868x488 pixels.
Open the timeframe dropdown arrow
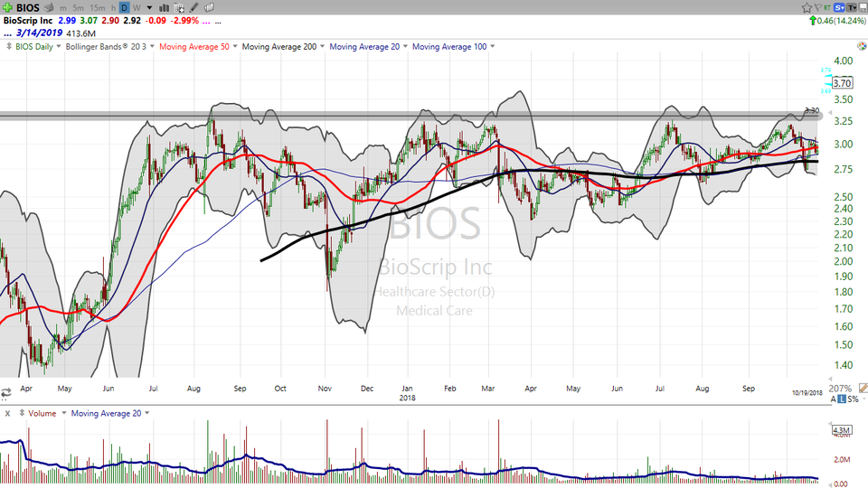click(x=149, y=8)
